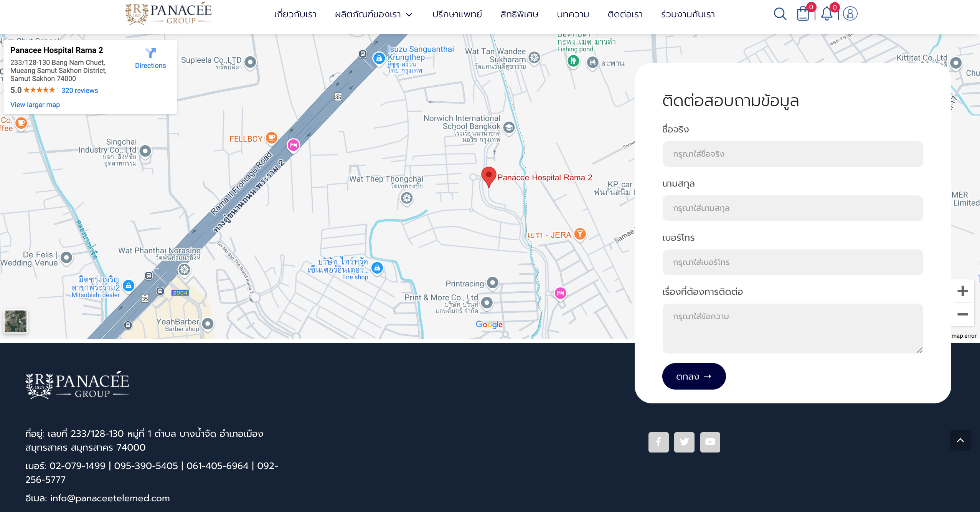This screenshot has width=980, height=512.
Task: Click the Print & More Co., Ltd marker
Action: click(x=487, y=303)
